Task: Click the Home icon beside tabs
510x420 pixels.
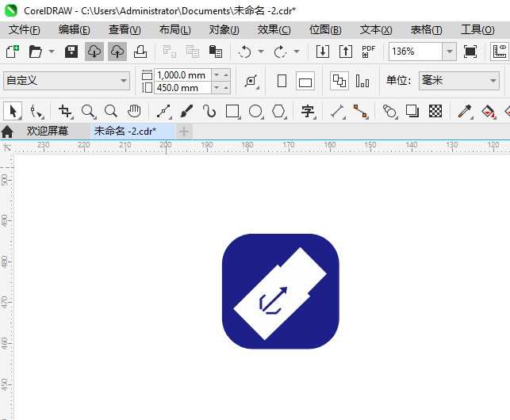Action: pos(7,132)
